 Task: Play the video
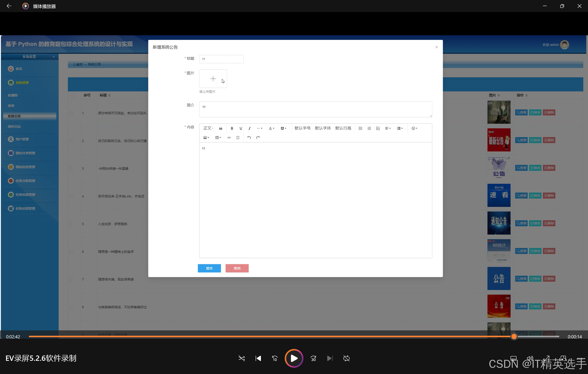coord(294,358)
